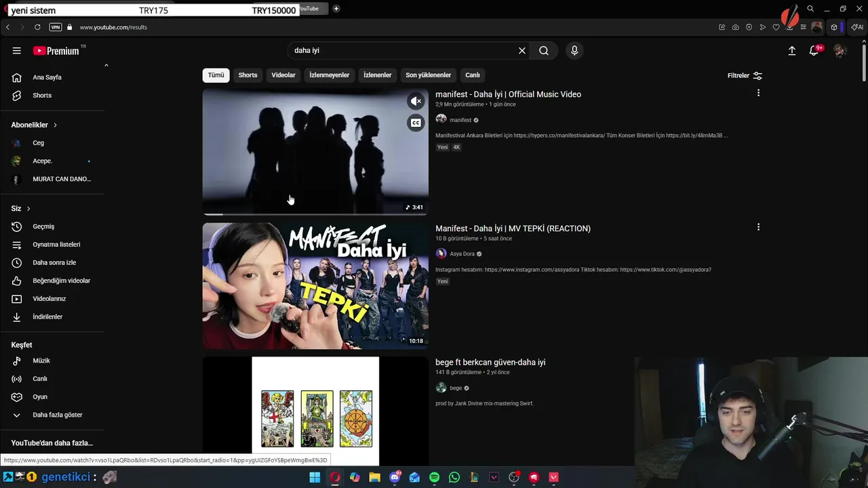Open the Asya Dora TEPKİ thumbnail
The width and height of the screenshot is (868, 488).
click(x=315, y=286)
